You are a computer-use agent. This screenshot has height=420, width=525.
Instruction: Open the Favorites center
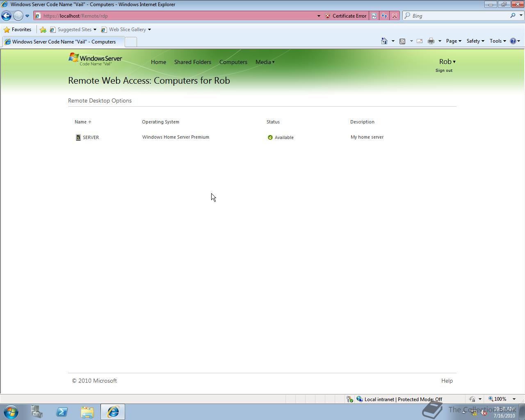click(x=17, y=30)
